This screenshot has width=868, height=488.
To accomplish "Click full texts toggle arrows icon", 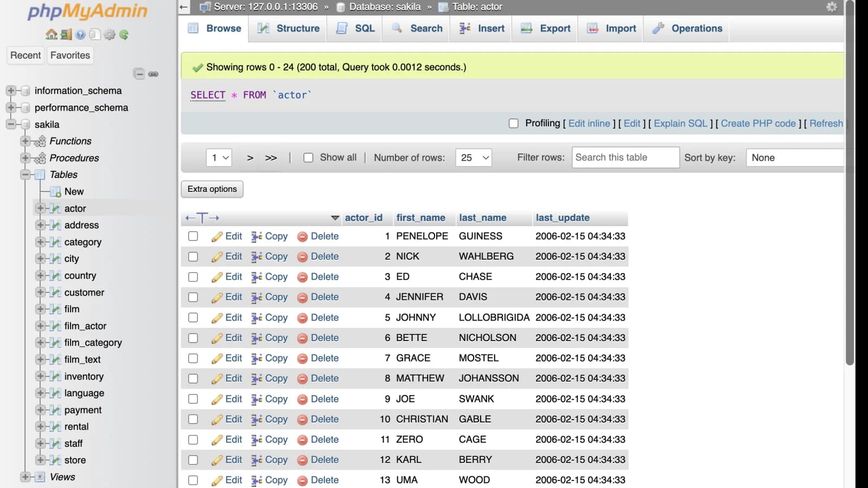I will pos(202,217).
